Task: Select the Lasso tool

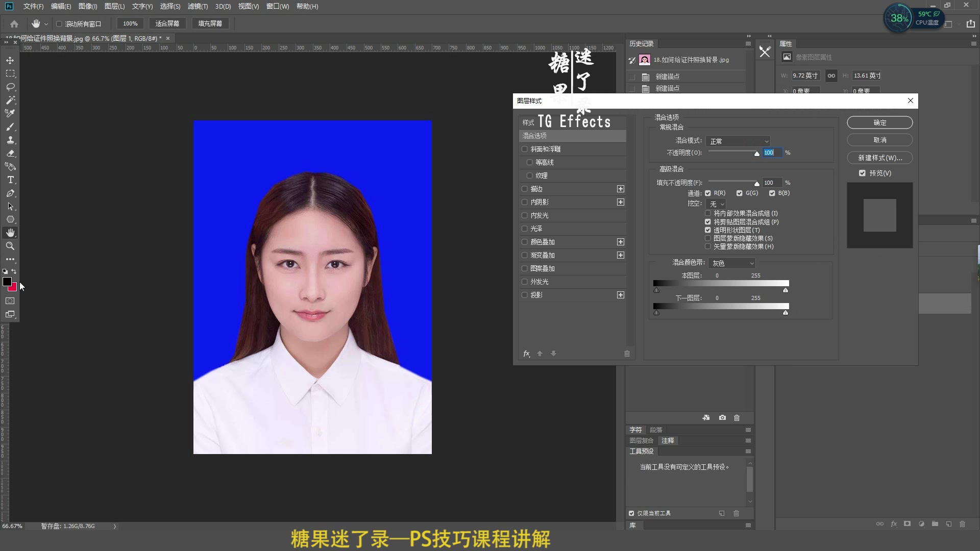Action: (10, 87)
